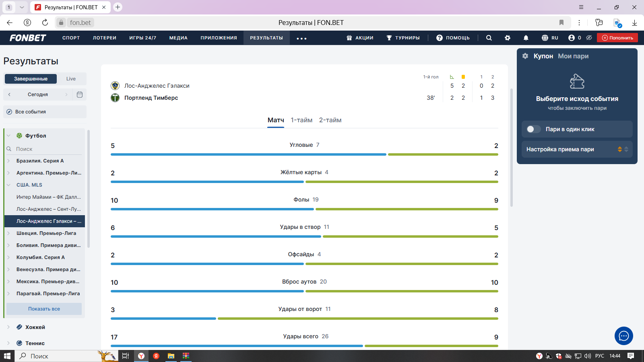Open the search magnifier in header

pyautogui.click(x=489, y=38)
